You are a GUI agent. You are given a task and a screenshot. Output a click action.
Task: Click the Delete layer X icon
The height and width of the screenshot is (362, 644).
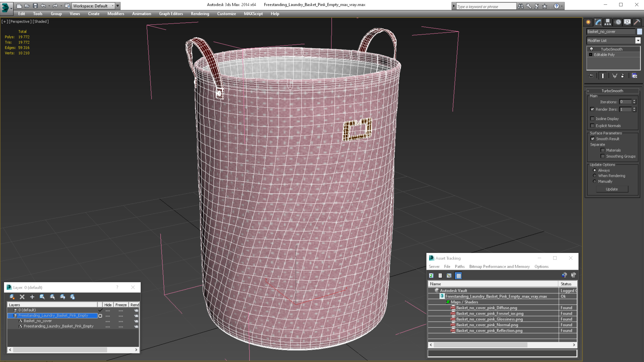pos(22,297)
